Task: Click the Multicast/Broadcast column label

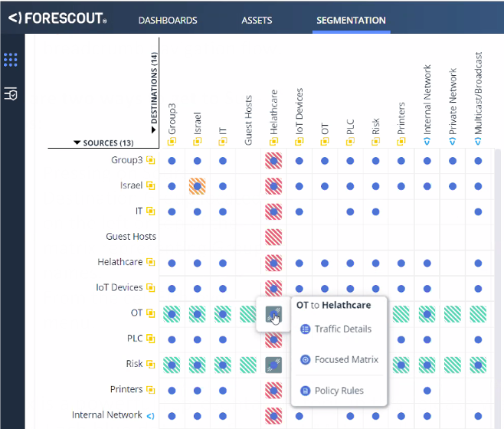Action: tap(478, 93)
